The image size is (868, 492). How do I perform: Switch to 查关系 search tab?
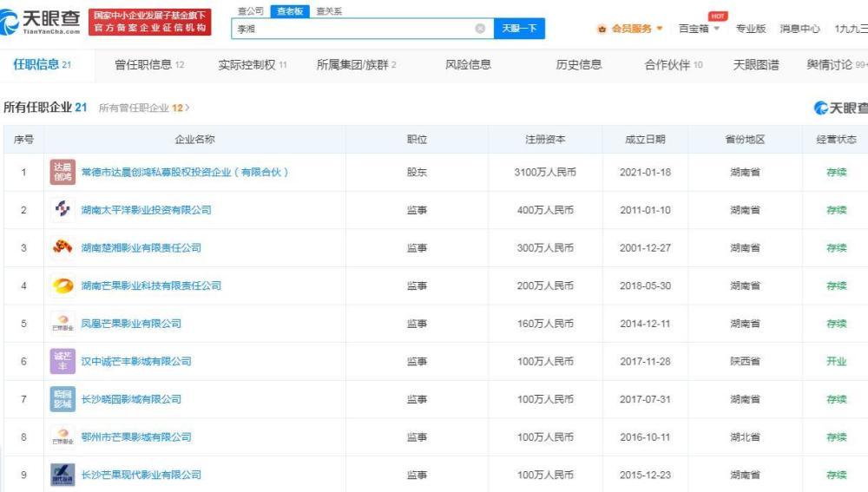[x=329, y=11]
